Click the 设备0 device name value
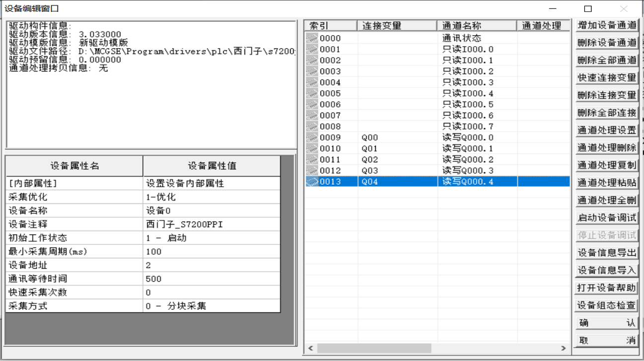The image size is (644, 361). [x=212, y=211]
